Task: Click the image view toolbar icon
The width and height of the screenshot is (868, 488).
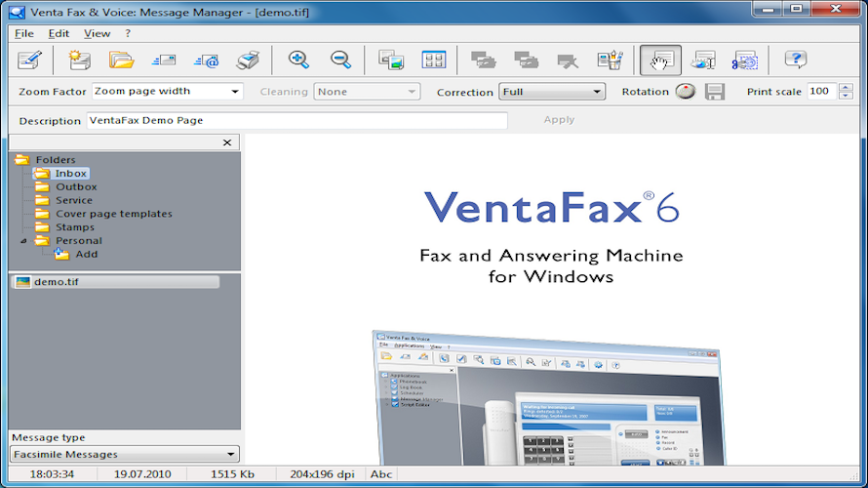Action: 391,60
